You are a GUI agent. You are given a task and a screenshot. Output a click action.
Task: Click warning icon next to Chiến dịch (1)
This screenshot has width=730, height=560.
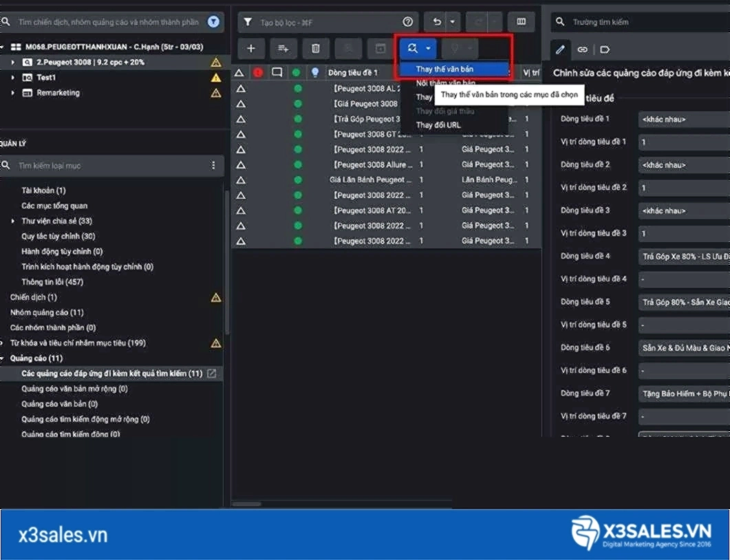coord(215,297)
